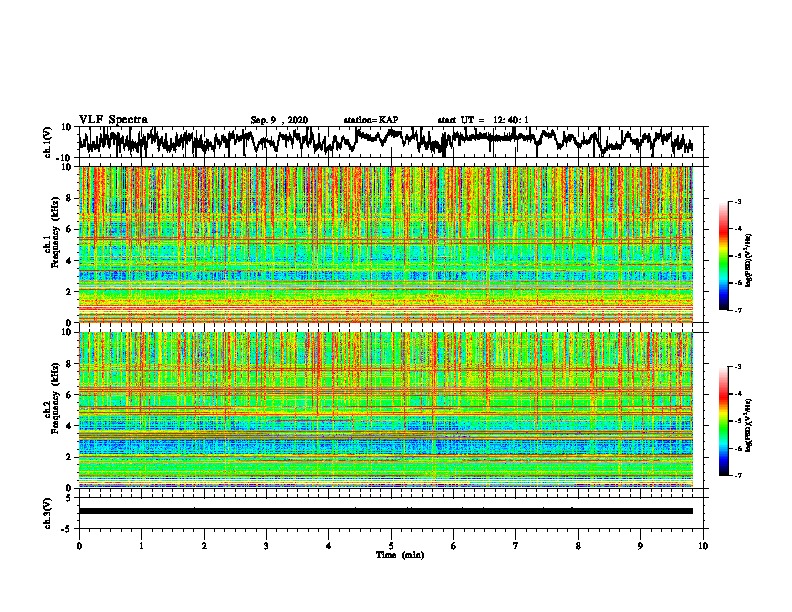Click inside the ch.2 frequency spectrogram
The width and height of the screenshot is (792, 612).
[x=386, y=410]
